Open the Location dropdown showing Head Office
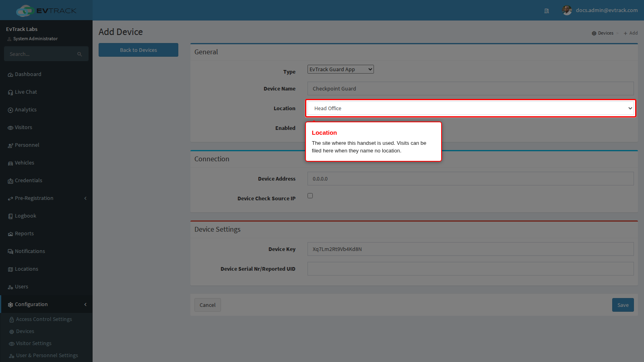 471,109
